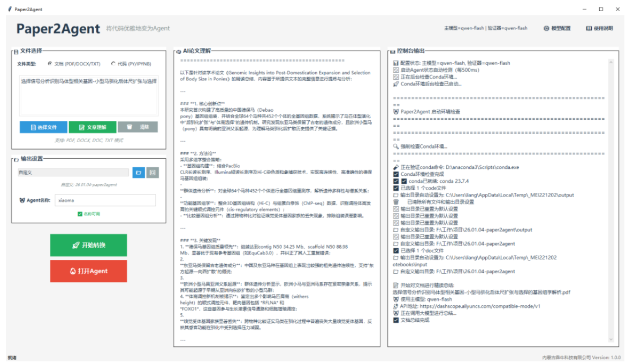The height and width of the screenshot is (364, 626).
Task: Open 使用说明 usage instructions
Action: point(599,28)
